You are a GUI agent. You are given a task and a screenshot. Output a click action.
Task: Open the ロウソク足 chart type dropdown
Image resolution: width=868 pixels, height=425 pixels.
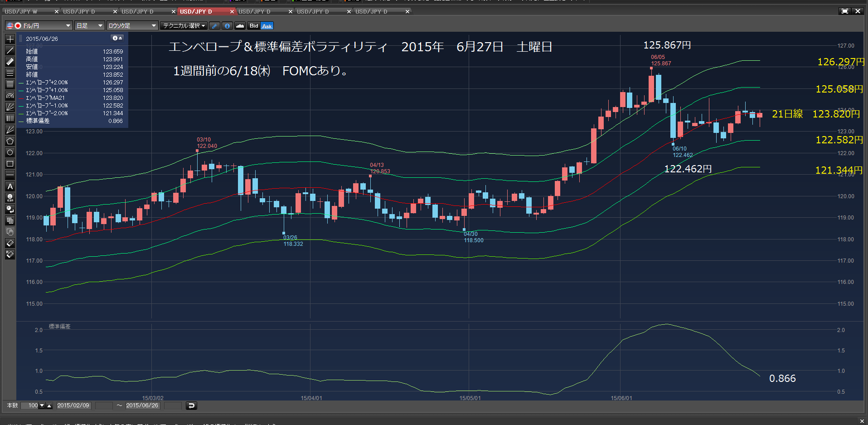pos(132,26)
